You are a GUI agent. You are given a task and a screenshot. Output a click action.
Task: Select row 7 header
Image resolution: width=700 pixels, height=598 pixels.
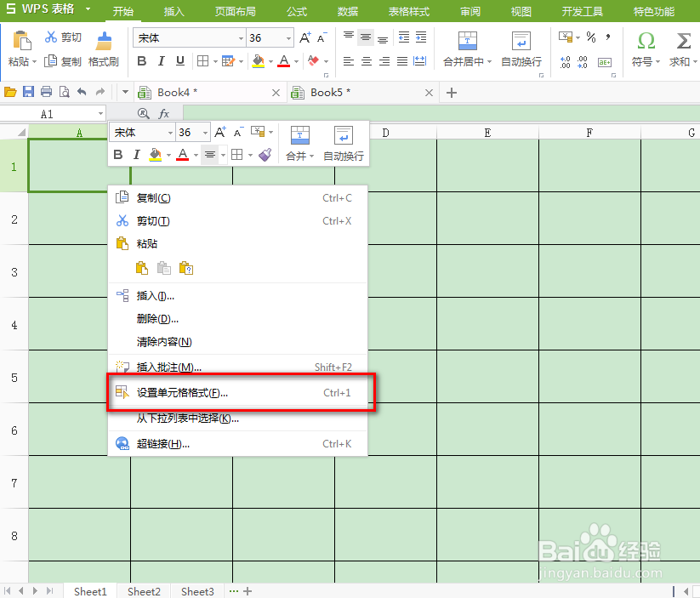click(x=14, y=483)
